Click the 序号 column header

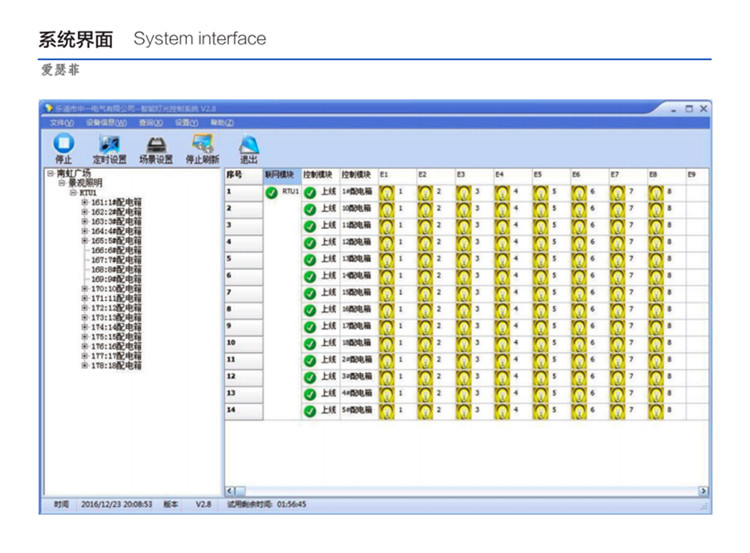click(244, 176)
